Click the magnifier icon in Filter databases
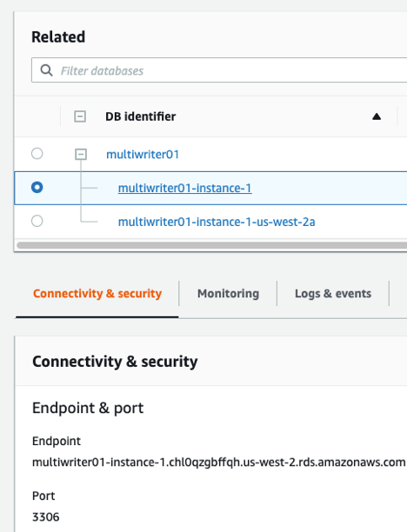Image resolution: width=407 pixels, height=532 pixels. 46,70
